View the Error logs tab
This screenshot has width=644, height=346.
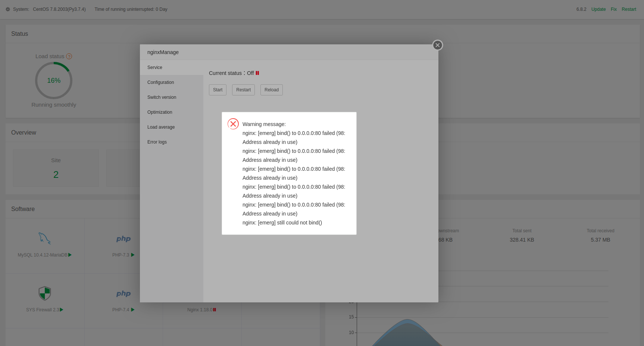point(157,142)
